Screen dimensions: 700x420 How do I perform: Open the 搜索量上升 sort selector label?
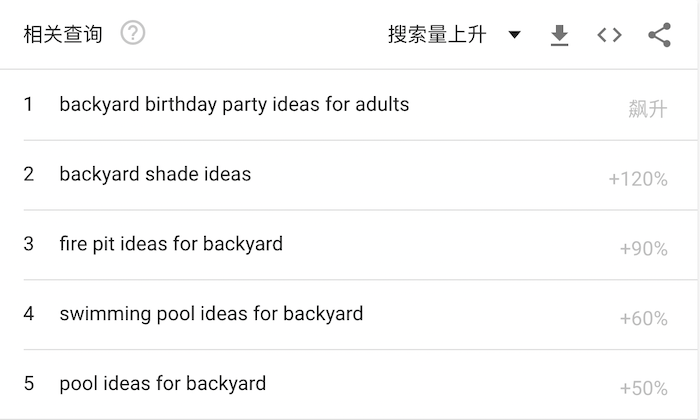coord(437,34)
